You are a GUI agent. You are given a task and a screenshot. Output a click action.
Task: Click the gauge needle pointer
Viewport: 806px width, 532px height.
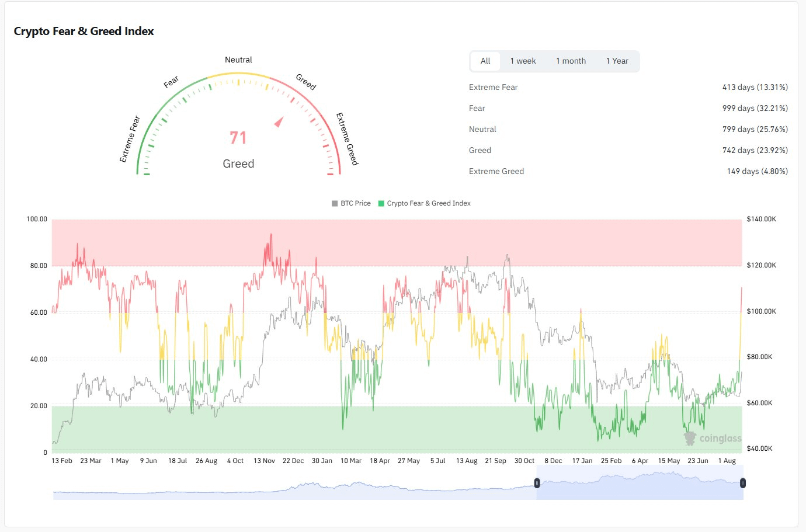click(x=279, y=122)
